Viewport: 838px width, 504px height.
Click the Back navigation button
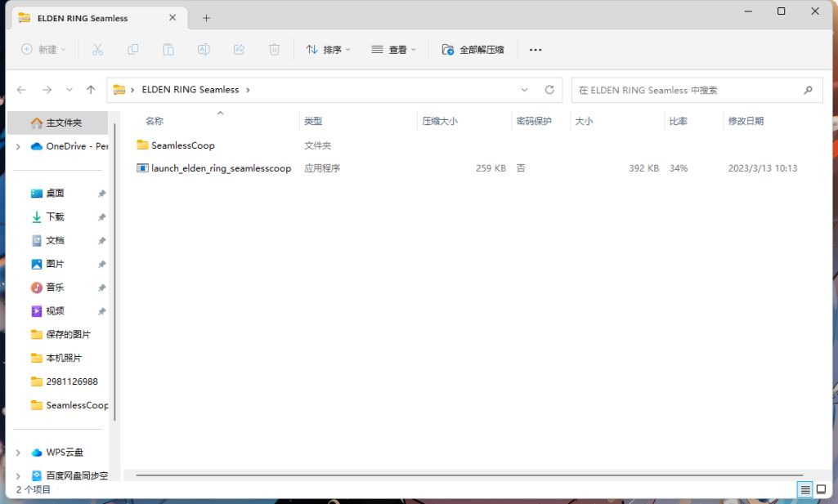pos(20,90)
